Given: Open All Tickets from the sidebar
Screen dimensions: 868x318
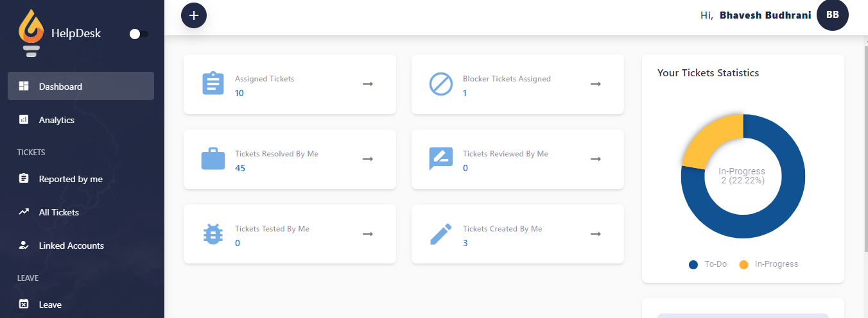Looking at the screenshot, I should (x=58, y=212).
